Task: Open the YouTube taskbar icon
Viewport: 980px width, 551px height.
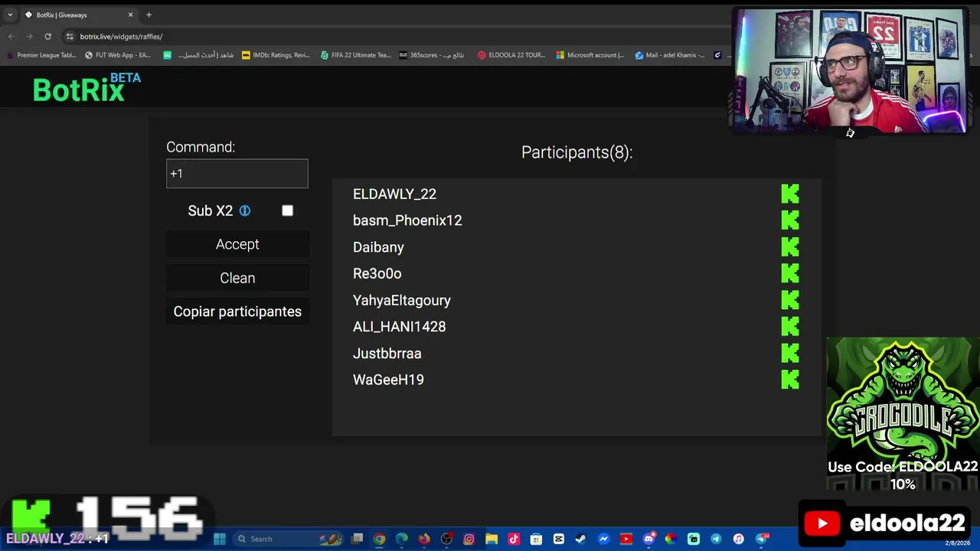Action: pos(626,539)
